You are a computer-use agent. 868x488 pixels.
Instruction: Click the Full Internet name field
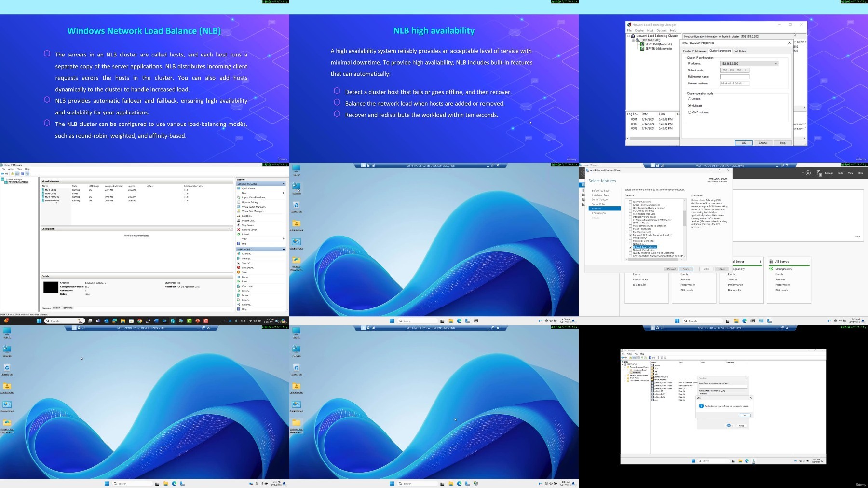point(735,77)
